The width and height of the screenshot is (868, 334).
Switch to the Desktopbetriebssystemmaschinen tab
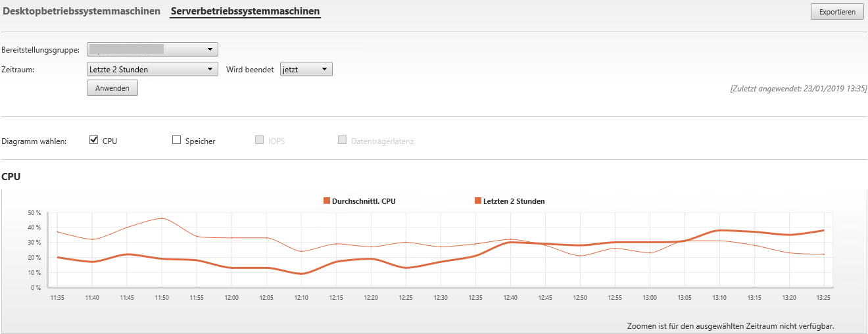coord(81,11)
